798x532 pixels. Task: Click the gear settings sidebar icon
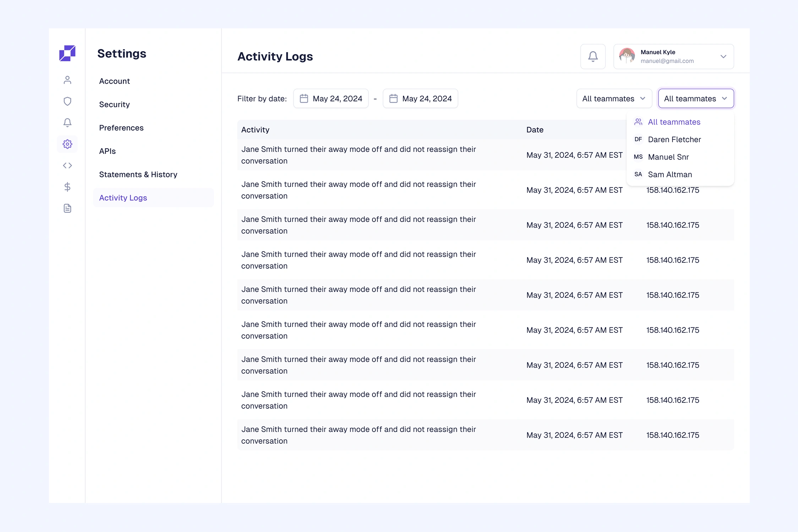point(67,144)
